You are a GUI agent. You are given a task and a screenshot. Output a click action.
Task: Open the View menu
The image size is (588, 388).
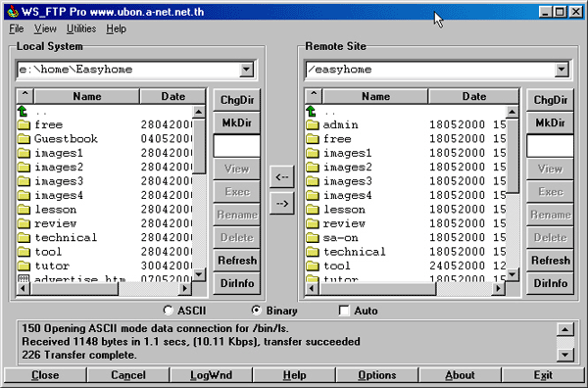point(45,28)
